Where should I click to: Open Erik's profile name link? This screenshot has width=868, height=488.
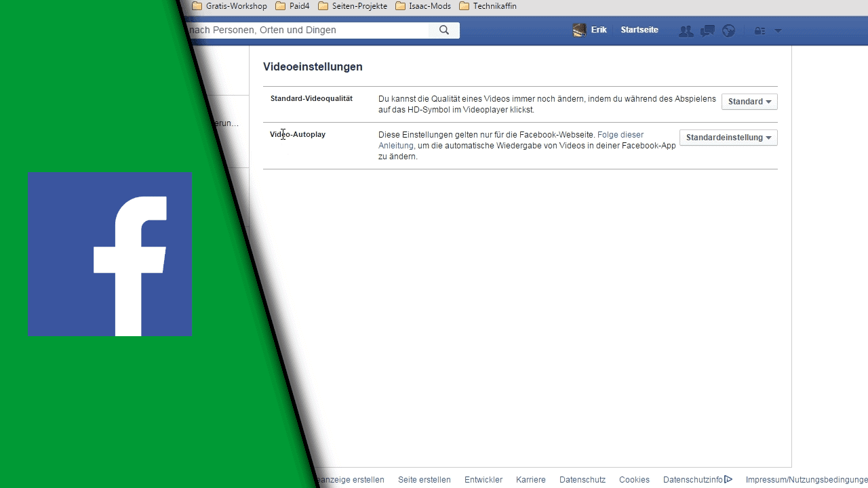pyautogui.click(x=599, y=30)
